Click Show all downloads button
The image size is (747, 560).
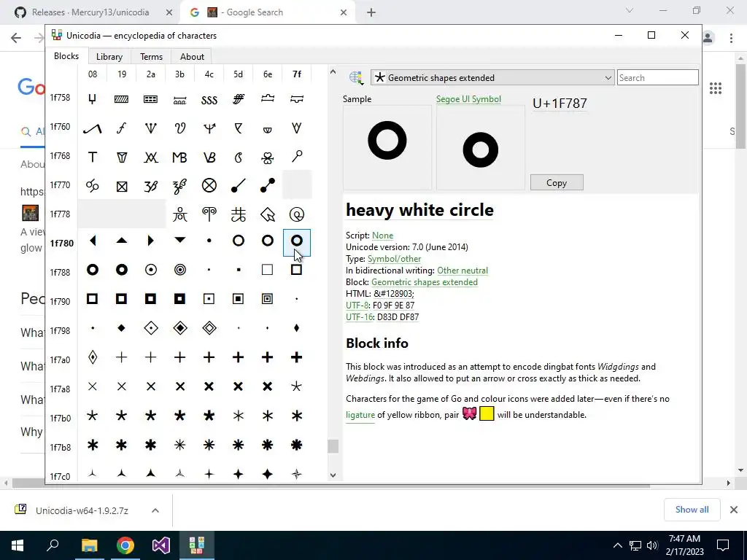(x=692, y=510)
